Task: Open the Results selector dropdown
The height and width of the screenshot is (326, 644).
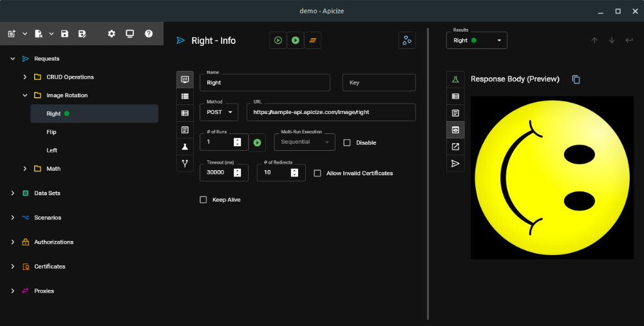Action: (x=477, y=41)
